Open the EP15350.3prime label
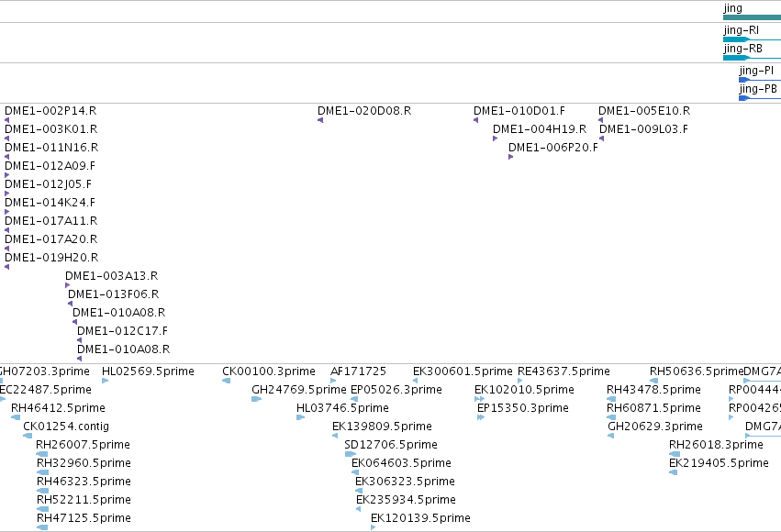This screenshot has width=781, height=532. pyautogui.click(x=523, y=408)
